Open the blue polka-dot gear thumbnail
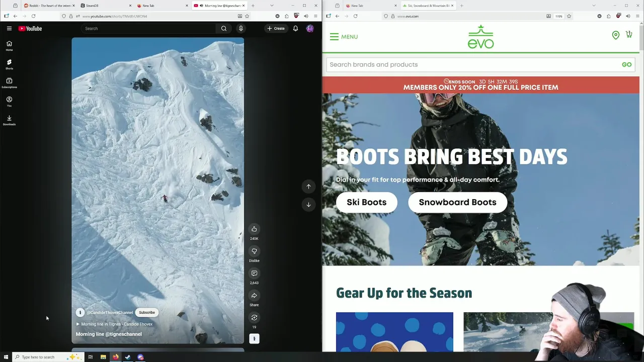 pyautogui.click(x=394, y=332)
